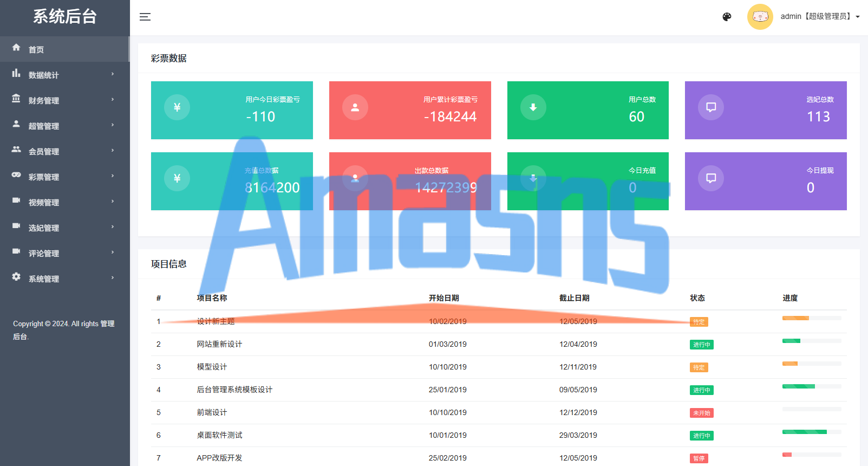Click the 今日提现 value 0
Image resolution: width=868 pixels, height=466 pixels.
(811, 187)
